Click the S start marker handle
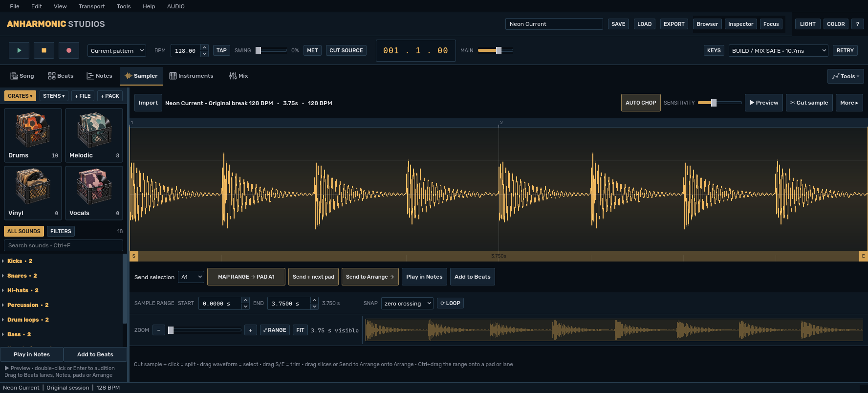 134,256
